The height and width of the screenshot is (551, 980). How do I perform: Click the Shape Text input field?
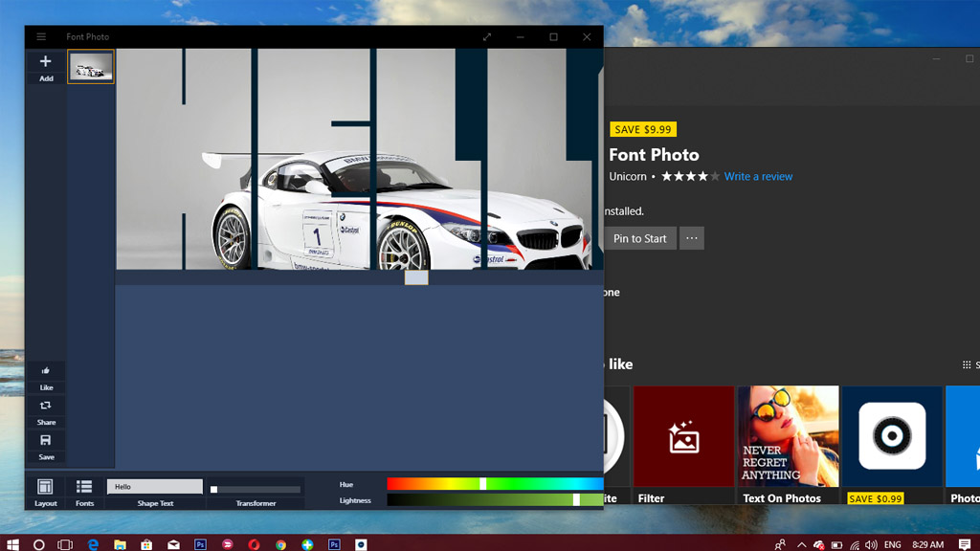click(155, 487)
